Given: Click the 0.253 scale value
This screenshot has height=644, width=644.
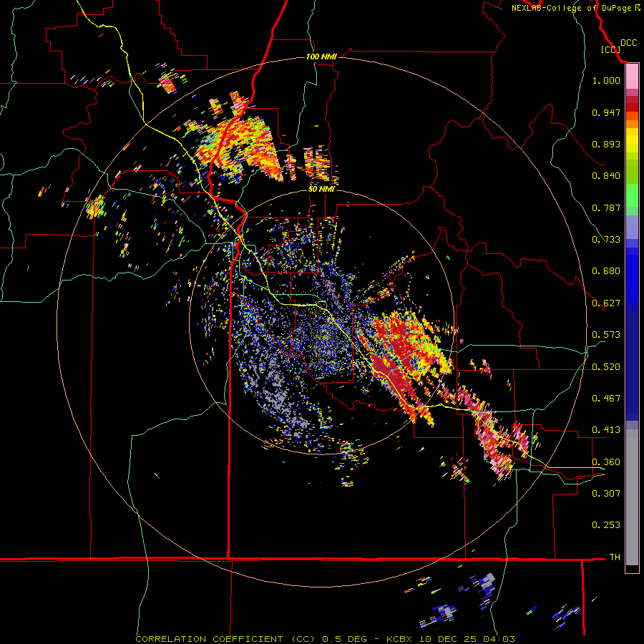Looking at the screenshot, I should point(606,525).
